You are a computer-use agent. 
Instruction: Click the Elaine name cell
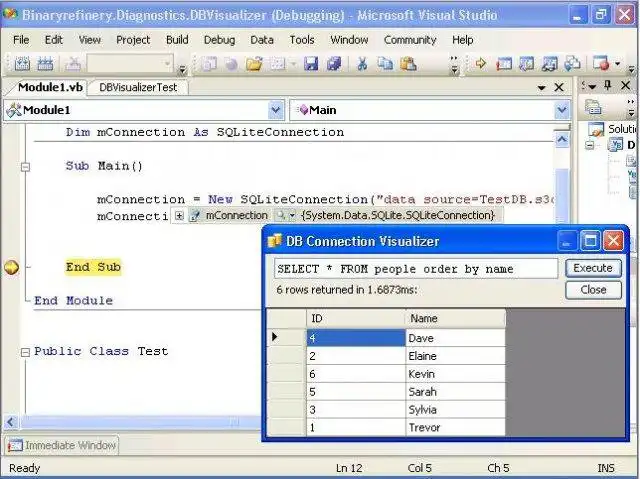(455, 356)
